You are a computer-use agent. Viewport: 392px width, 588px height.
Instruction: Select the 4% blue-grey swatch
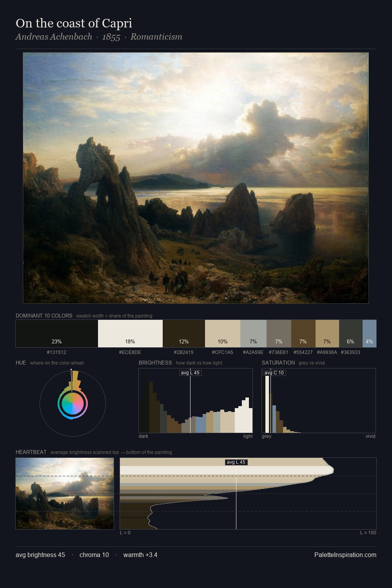tap(369, 334)
